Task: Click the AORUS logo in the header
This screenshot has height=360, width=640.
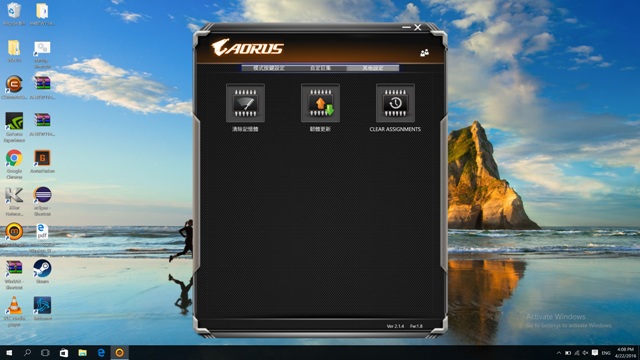Action: click(247, 47)
